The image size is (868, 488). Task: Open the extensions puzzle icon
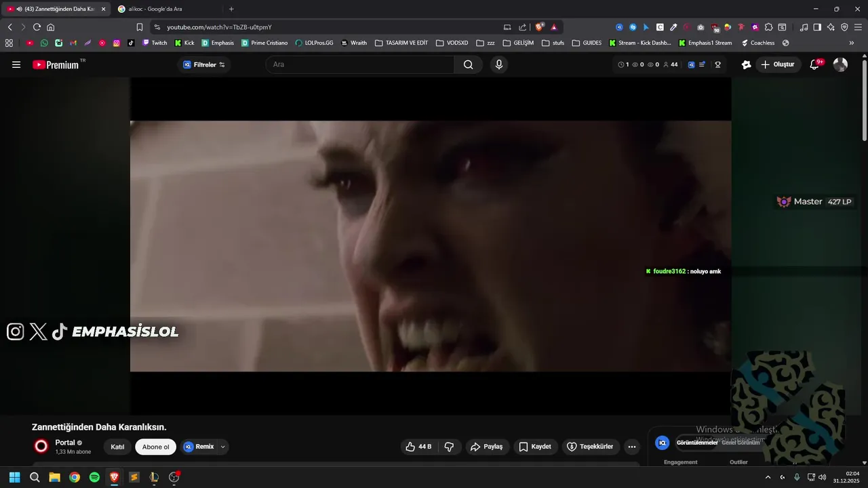point(768,27)
